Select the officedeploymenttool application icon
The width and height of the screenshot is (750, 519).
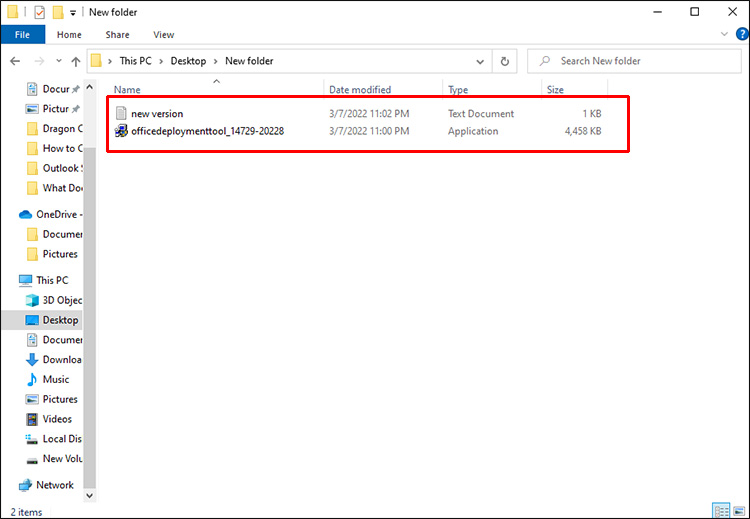[121, 131]
